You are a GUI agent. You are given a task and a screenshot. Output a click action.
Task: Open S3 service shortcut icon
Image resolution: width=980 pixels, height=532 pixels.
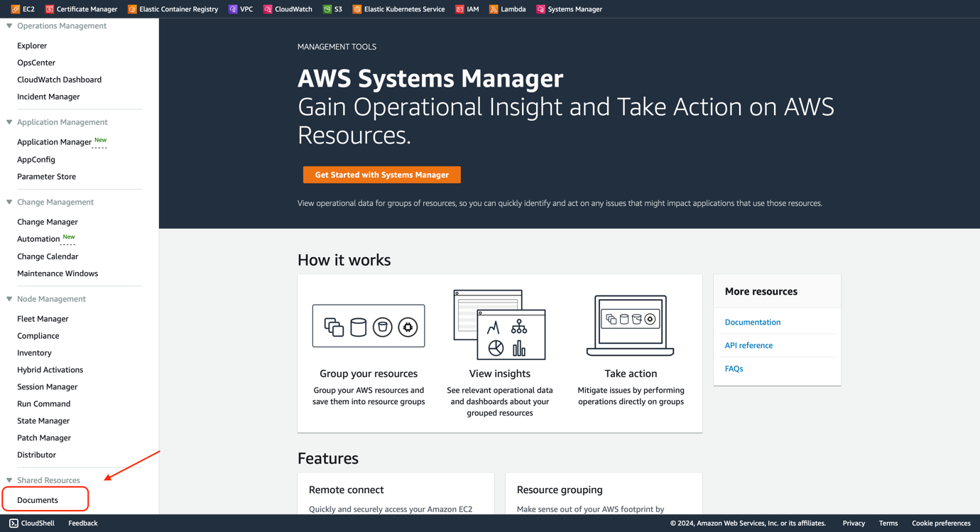coord(327,9)
